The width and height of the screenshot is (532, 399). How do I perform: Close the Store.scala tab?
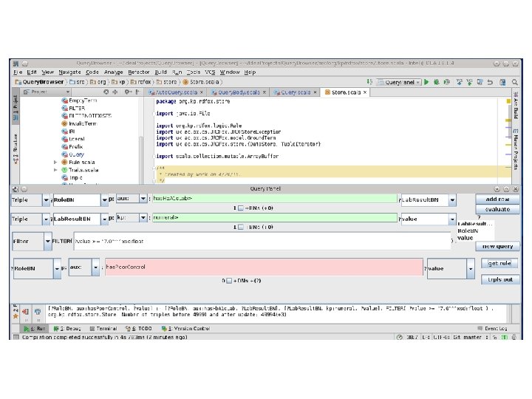pyautogui.click(x=365, y=92)
